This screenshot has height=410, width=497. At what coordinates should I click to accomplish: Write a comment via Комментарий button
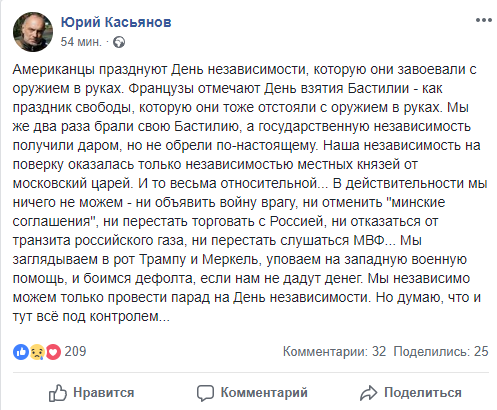click(x=252, y=393)
